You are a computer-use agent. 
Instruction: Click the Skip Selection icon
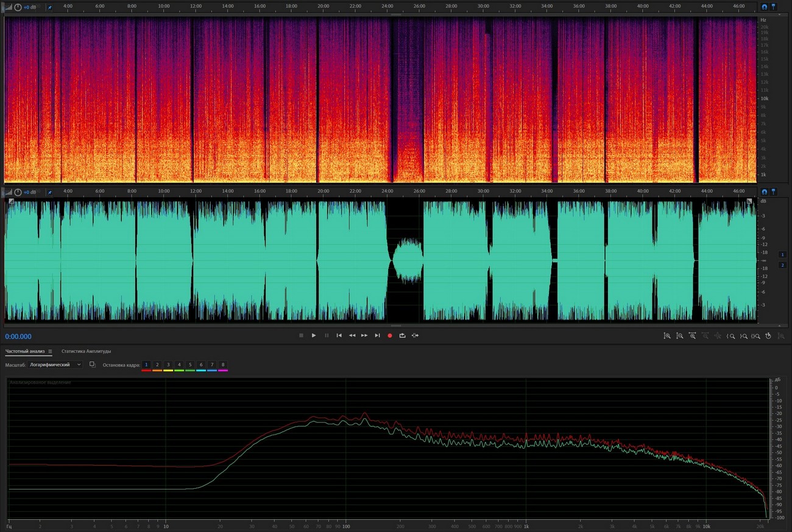pos(415,335)
